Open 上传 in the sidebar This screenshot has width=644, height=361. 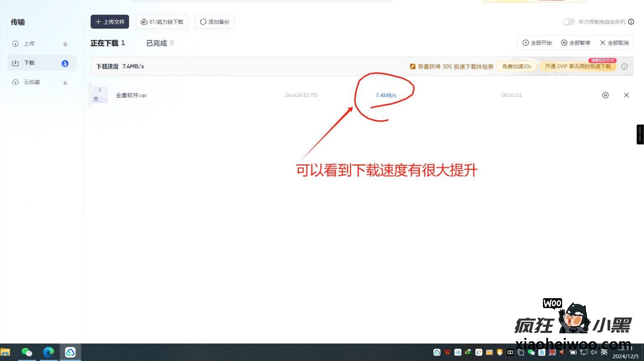29,44
